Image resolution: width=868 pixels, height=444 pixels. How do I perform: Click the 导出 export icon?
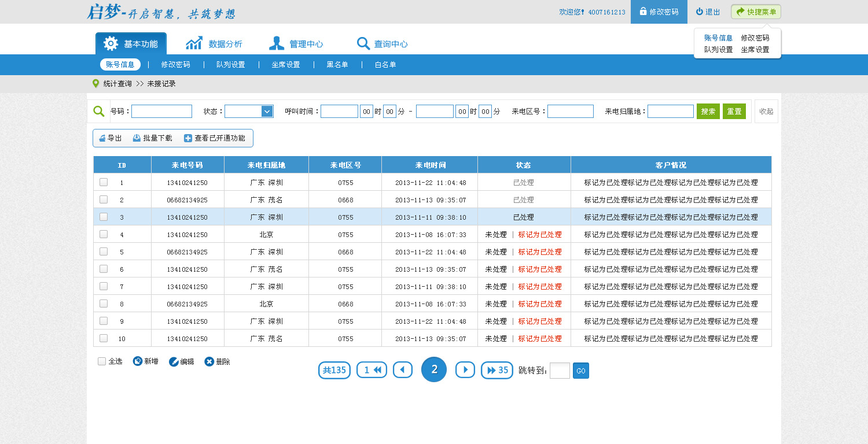(x=102, y=138)
